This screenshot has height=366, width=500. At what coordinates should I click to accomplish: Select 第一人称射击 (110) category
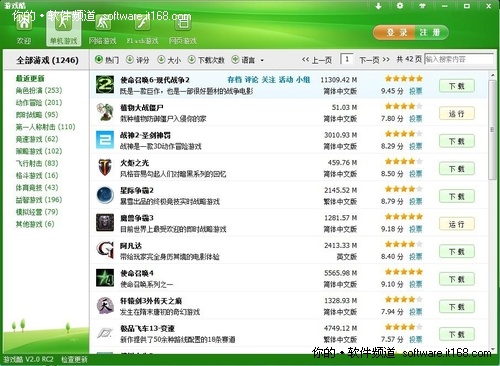(x=46, y=127)
